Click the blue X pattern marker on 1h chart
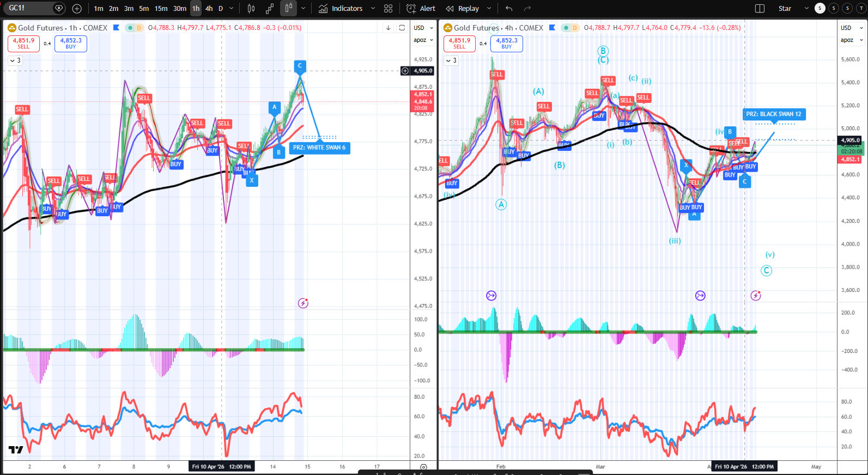The image size is (868, 475). click(252, 180)
